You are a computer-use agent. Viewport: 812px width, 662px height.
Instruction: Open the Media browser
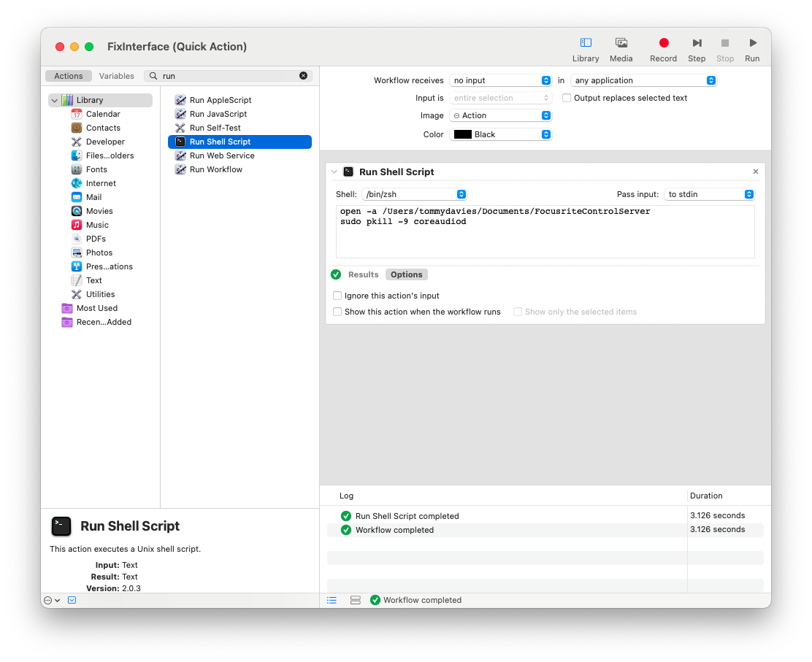tap(621, 50)
